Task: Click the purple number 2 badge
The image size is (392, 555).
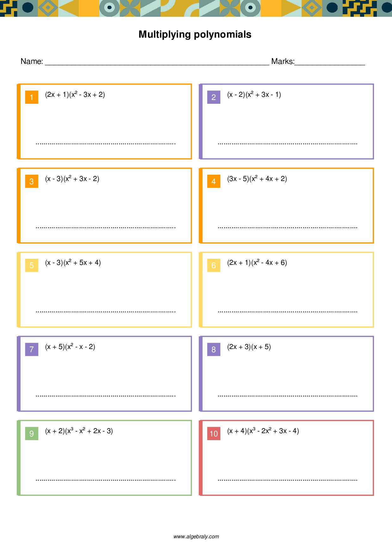Action: click(214, 97)
